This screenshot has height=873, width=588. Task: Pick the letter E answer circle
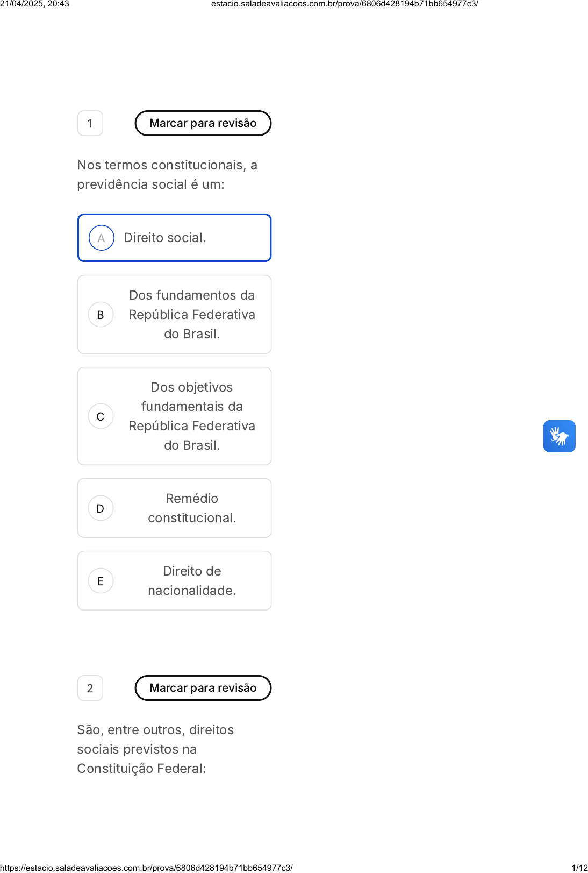coord(101,581)
